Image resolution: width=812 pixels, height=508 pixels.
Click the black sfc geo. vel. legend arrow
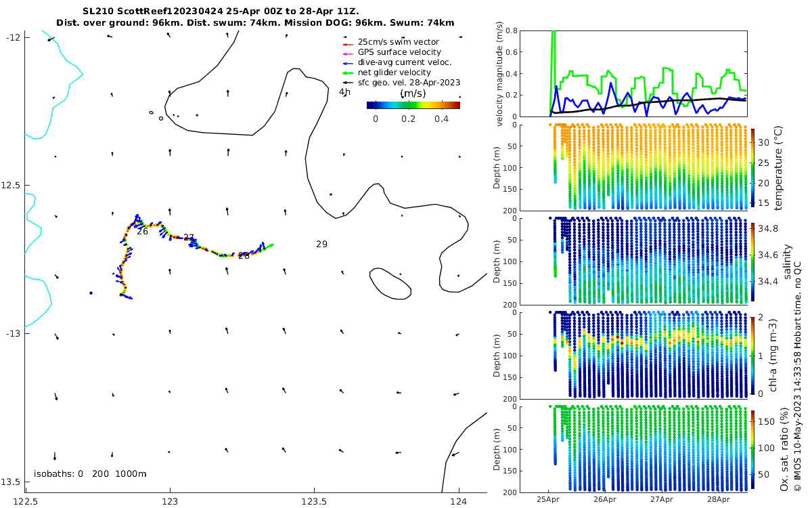pyautogui.click(x=348, y=83)
